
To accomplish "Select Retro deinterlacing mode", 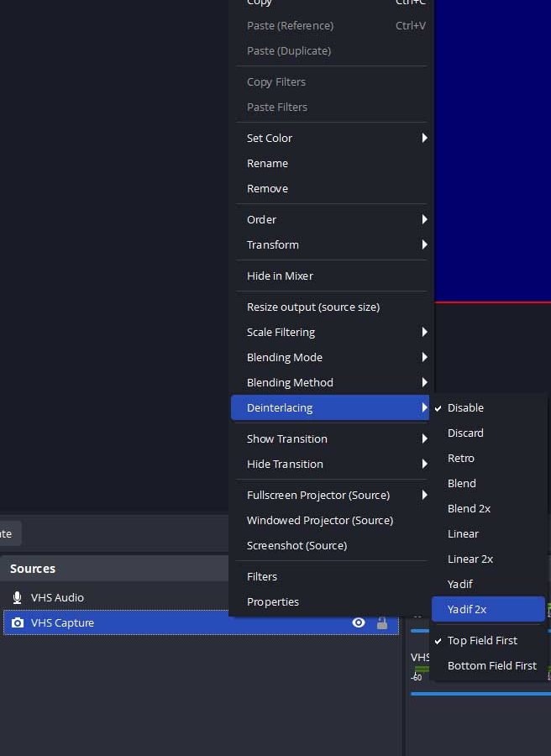I will [x=461, y=458].
